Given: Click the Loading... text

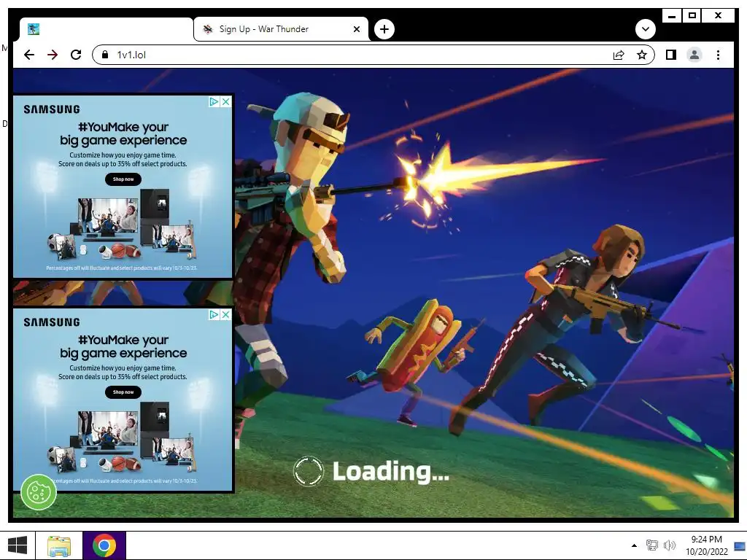Looking at the screenshot, I should click(x=391, y=472).
